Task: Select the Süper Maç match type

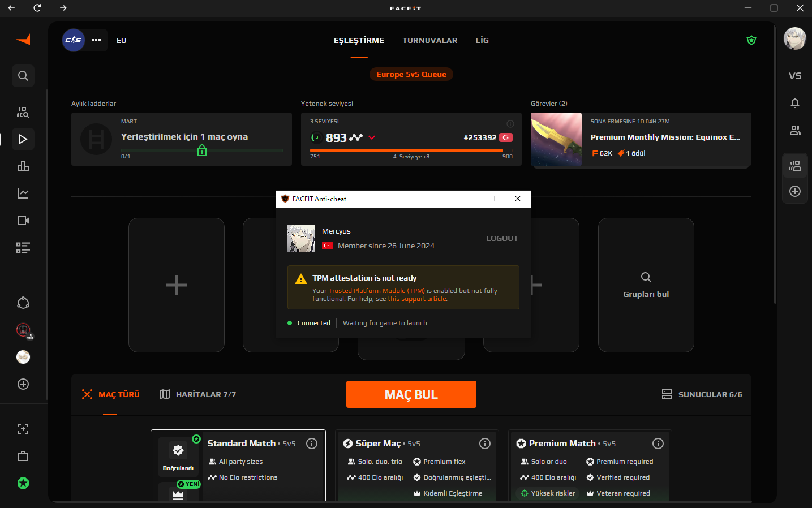Action: point(417,465)
